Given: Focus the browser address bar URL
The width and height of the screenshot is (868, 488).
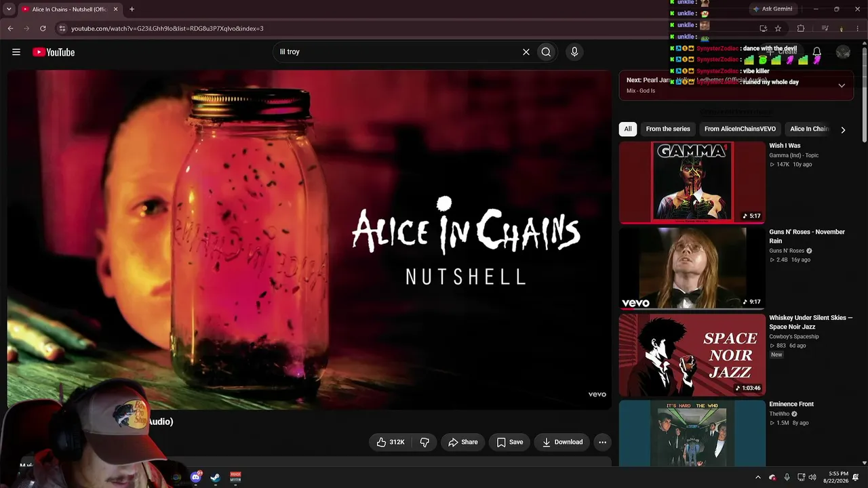Looking at the screenshot, I should tap(167, 28).
